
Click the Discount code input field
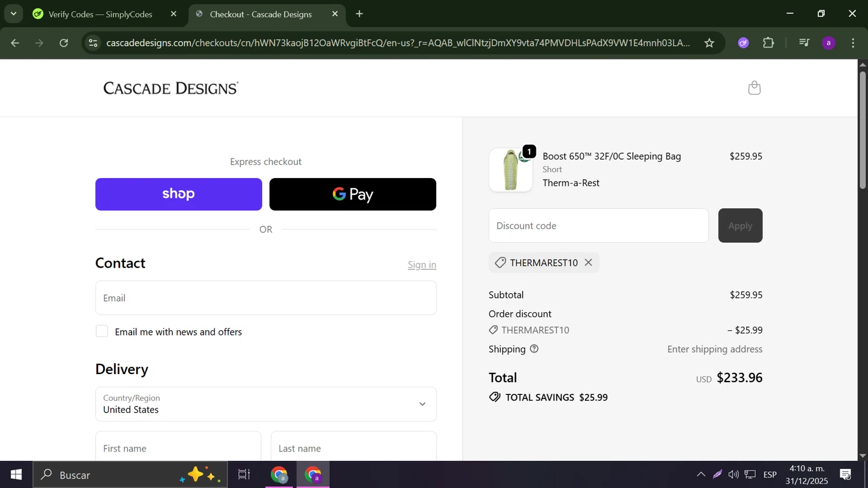598,225
